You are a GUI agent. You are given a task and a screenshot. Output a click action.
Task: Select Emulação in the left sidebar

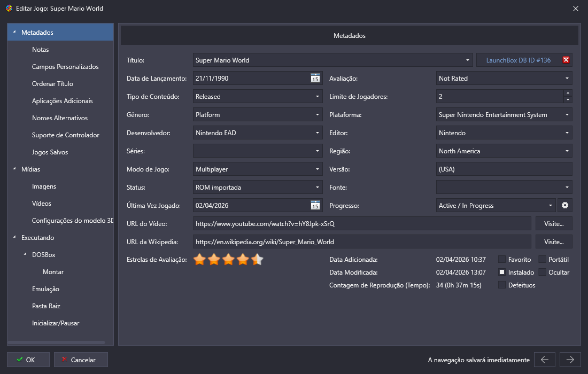click(x=45, y=289)
